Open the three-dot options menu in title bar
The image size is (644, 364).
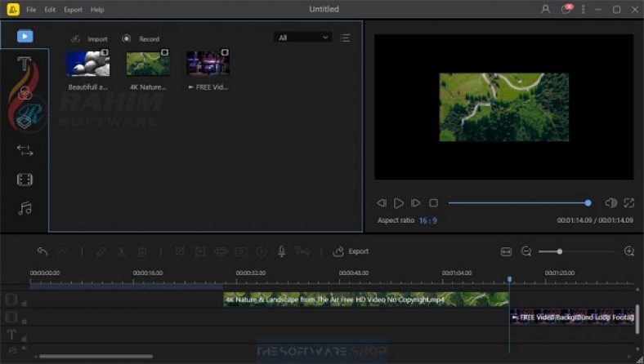click(583, 10)
